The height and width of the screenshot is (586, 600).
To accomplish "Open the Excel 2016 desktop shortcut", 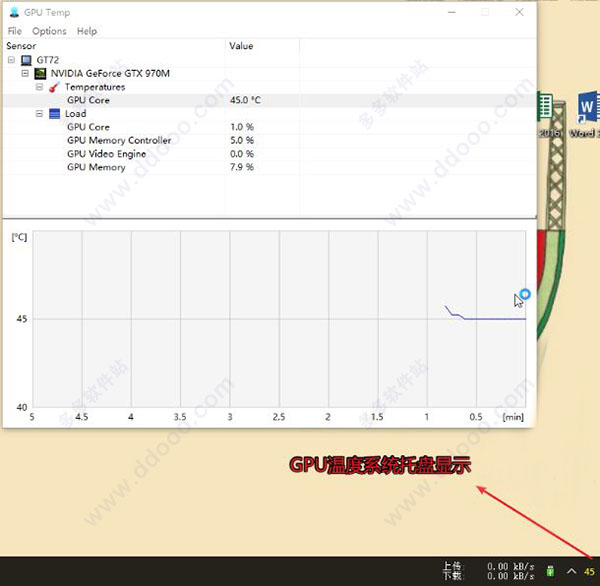I will (548, 116).
